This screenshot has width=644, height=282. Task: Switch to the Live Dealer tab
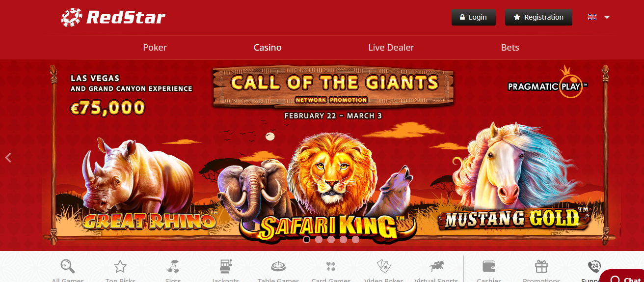(391, 48)
